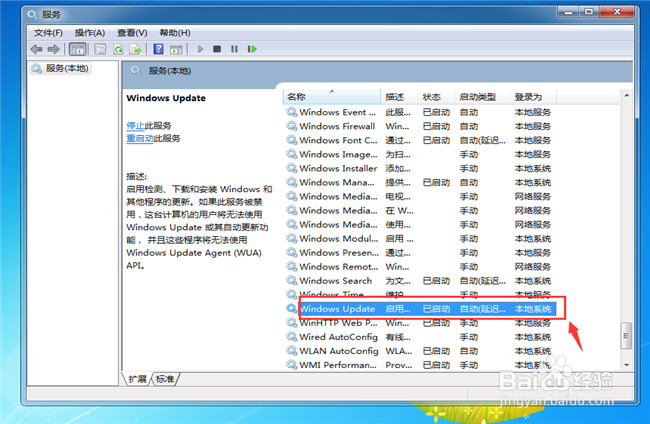Open the 操作(A) menu
The width and height of the screenshot is (650, 424).
pyautogui.click(x=90, y=33)
